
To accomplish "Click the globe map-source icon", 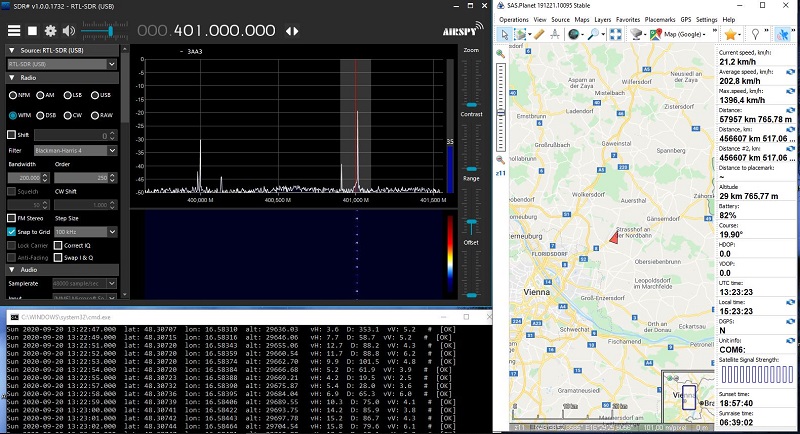I will tap(573, 35).
